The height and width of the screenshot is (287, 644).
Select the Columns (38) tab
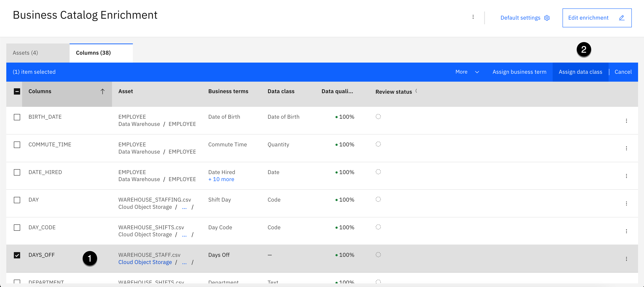pos(93,53)
